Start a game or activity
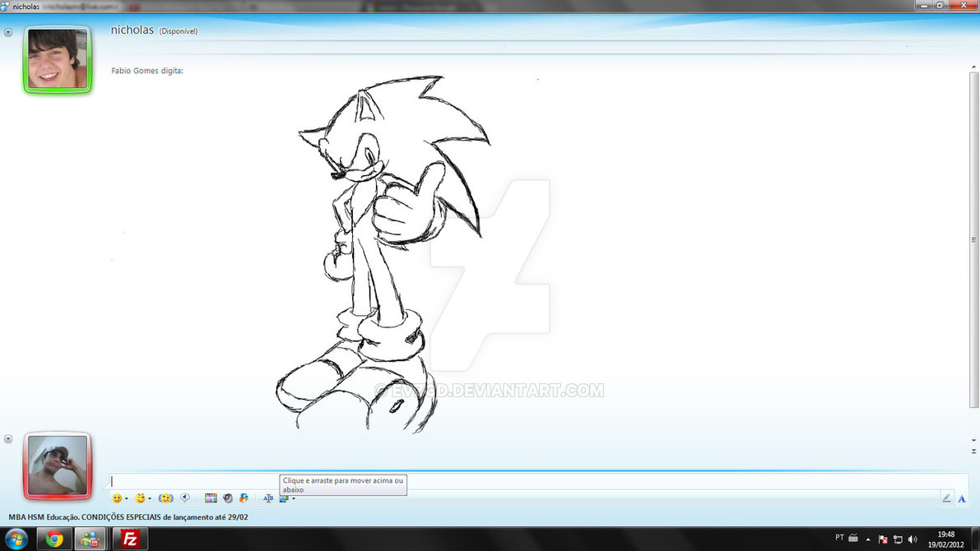The height and width of the screenshot is (551, 980). click(x=244, y=498)
